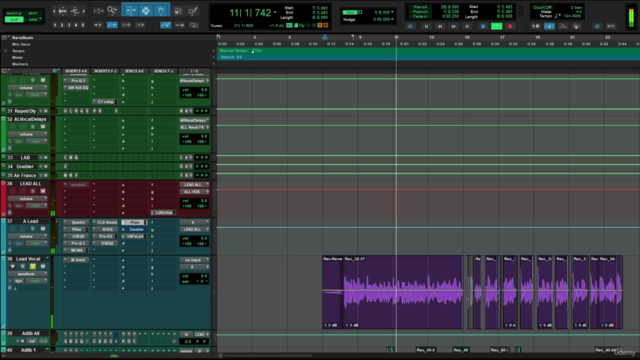Click the Fast Forward transport button
This screenshot has width=640, height=360.
pos(453,26)
